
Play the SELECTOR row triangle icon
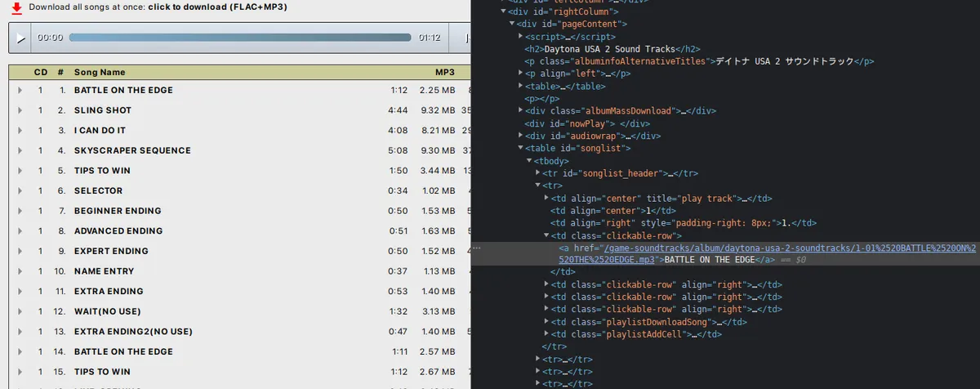click(20, 190)
